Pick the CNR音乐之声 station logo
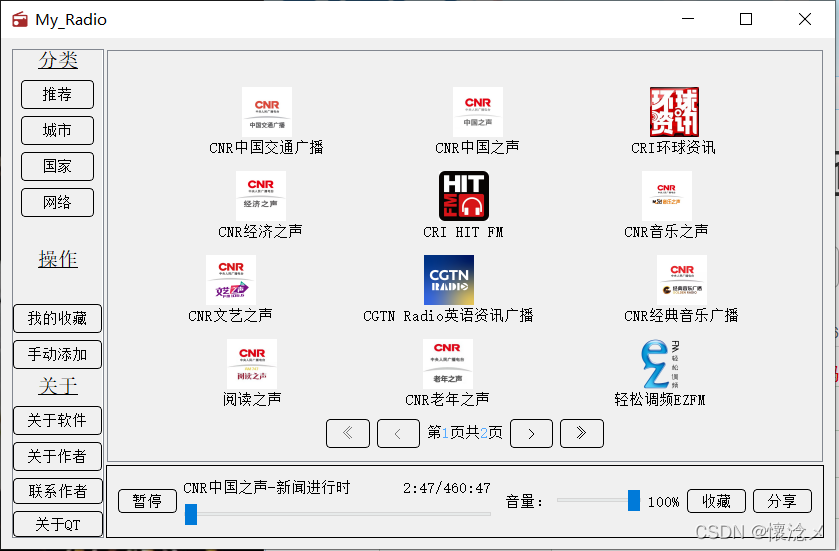The image size is (839, 551). (x=667, y=196)
